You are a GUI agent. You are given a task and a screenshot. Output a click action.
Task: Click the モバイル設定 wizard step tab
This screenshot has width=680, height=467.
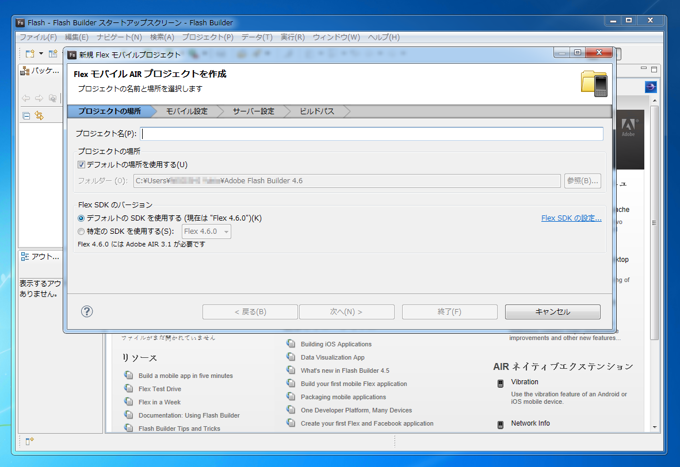coord(187,111)
